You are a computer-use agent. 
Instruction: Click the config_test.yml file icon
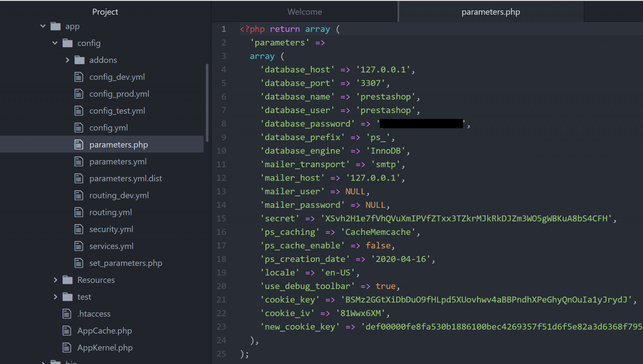click(x=79, y=111)
